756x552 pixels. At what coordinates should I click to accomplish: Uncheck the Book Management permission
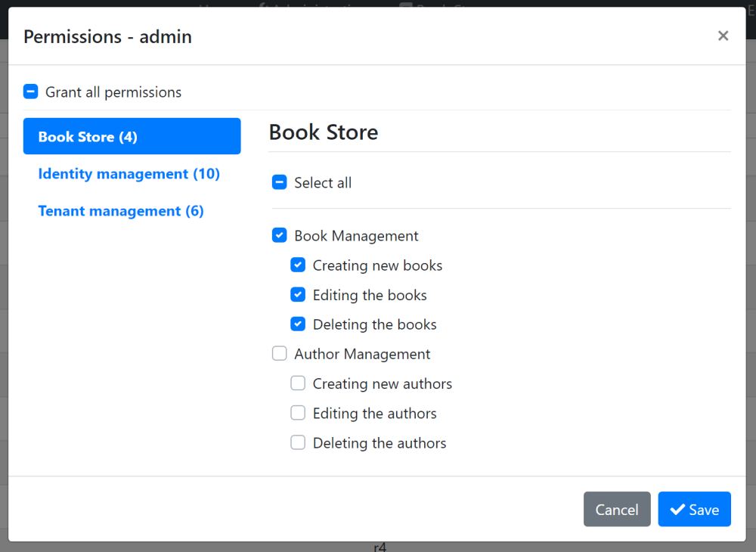click(280, 235)
